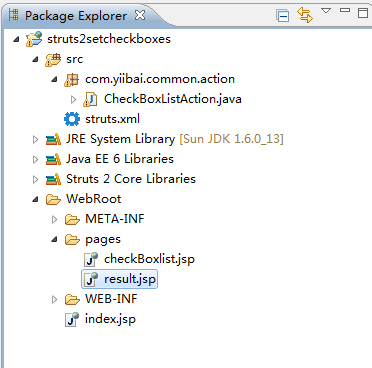Toggle Link with Editor arrows icon
This screenshot has height=368, width=372.
305,15
